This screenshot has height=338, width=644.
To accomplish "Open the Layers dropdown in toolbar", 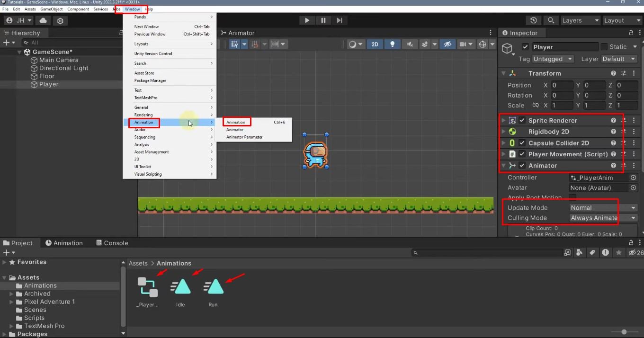I will [x=580, y=20].
